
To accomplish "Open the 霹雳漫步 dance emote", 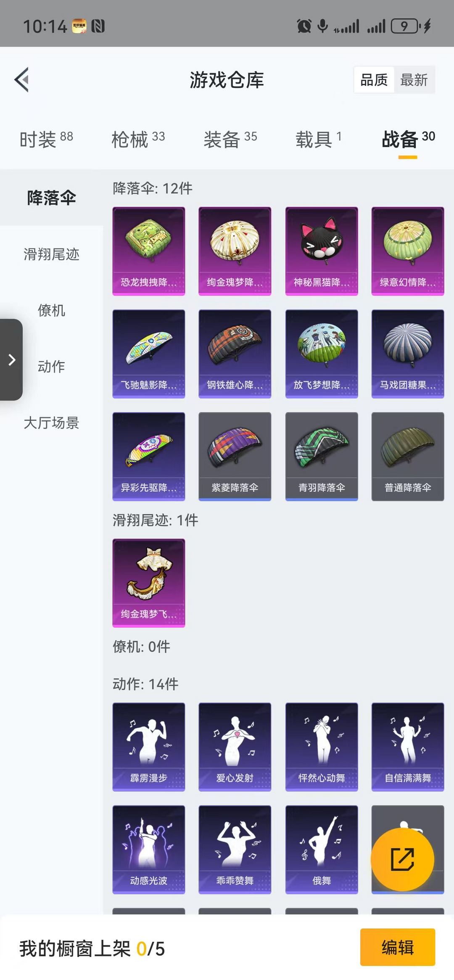I will 149,747.
